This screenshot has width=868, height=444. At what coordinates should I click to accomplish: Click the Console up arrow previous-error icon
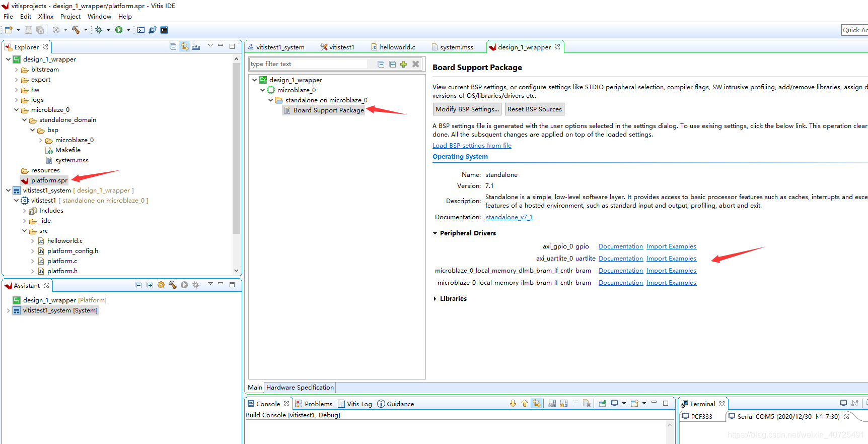(525, 403)
